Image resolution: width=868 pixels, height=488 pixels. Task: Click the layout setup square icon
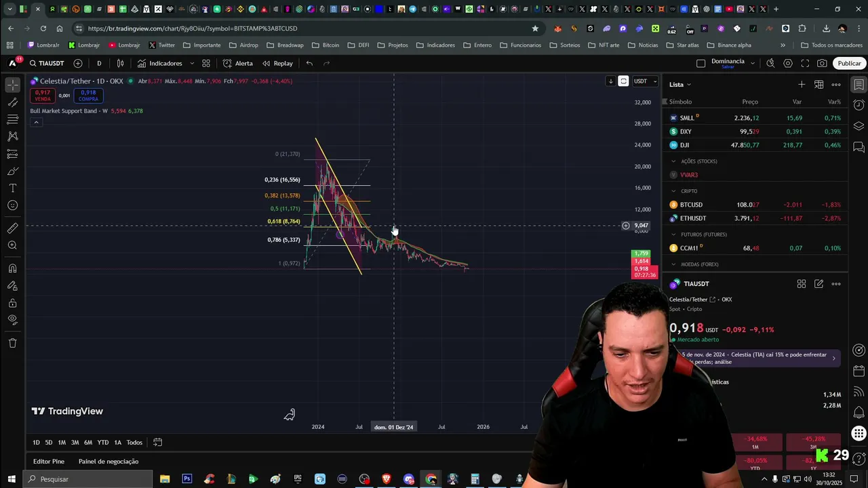701,63
